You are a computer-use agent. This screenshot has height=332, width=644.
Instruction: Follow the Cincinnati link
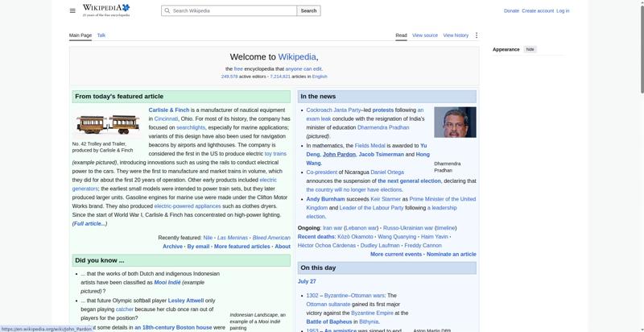tap(167, 118)
